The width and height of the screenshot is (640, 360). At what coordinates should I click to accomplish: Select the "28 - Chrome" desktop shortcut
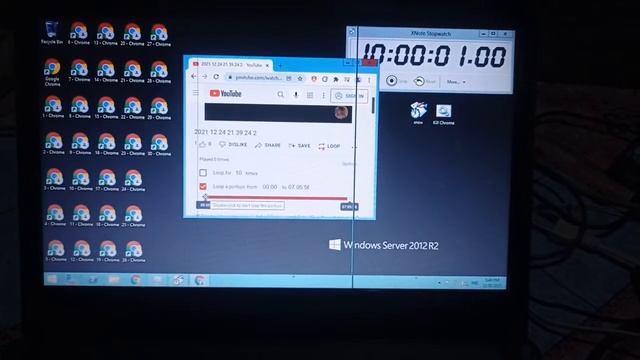159,72
